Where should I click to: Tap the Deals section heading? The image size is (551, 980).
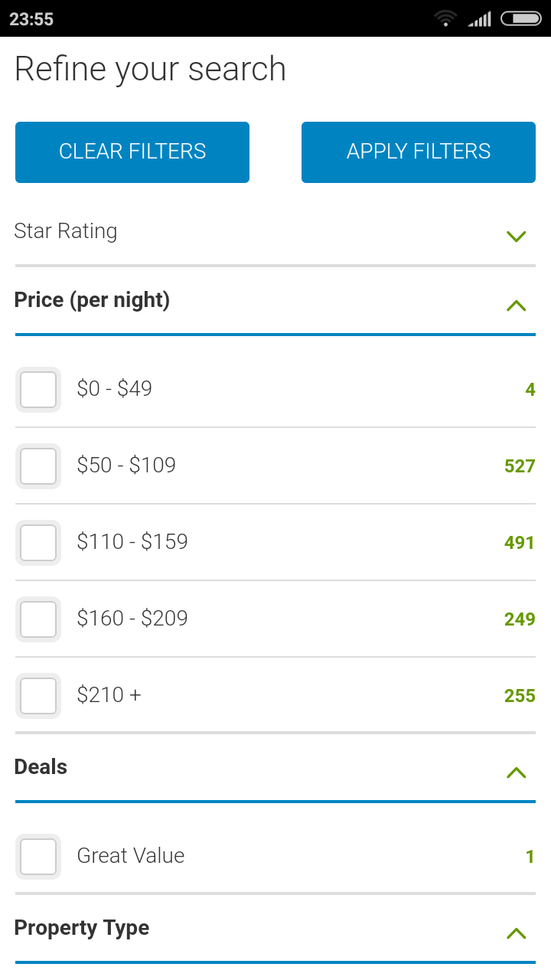[x=41, y=767]
